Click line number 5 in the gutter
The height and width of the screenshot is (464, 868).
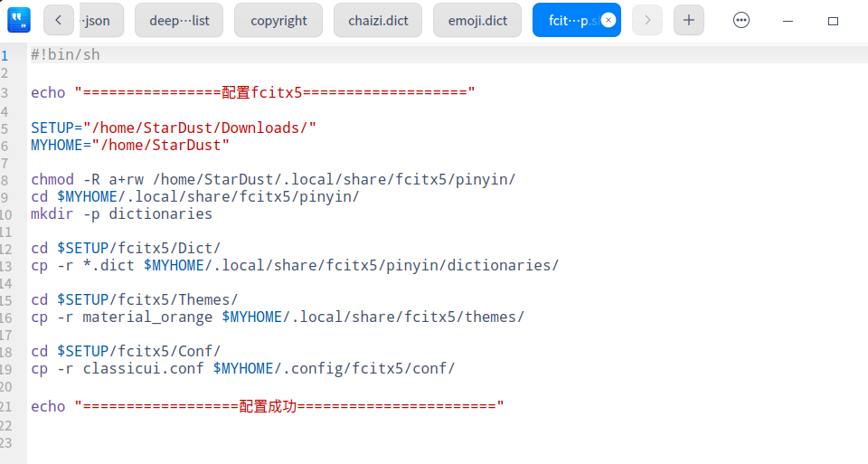(x=5, y=129)
